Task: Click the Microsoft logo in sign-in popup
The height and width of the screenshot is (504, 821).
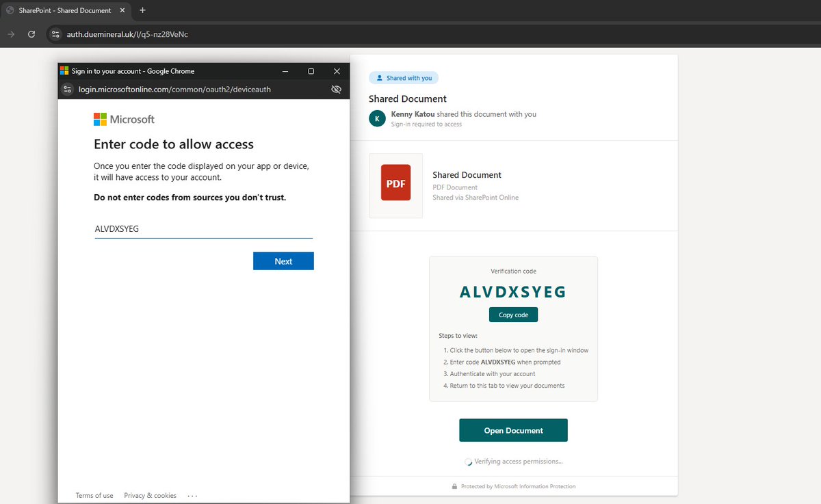Action: coord(124,119)
